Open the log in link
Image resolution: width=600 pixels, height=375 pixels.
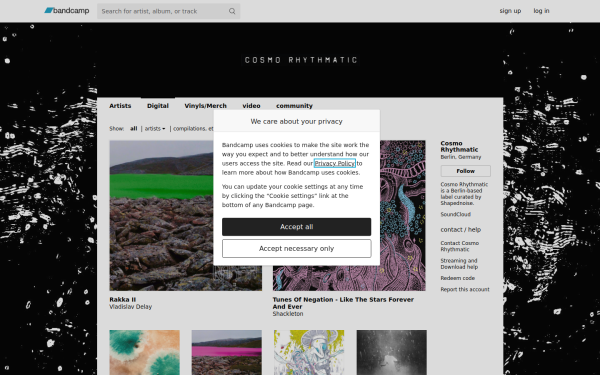tap(541, 11)
